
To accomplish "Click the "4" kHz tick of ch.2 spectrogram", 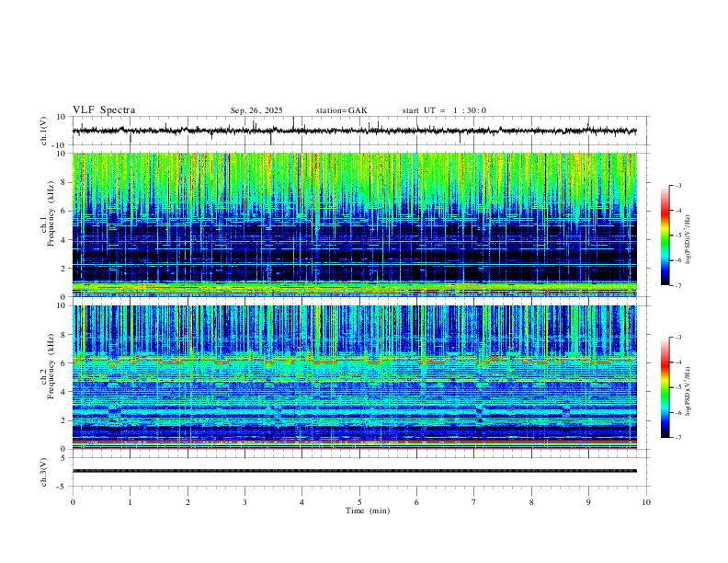I will pos(64,392).
